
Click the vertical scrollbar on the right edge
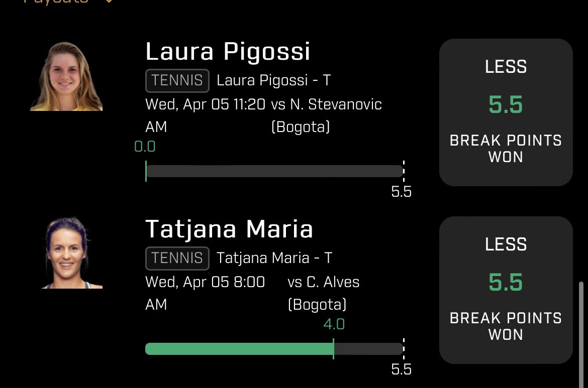click(x=581, y=335)
